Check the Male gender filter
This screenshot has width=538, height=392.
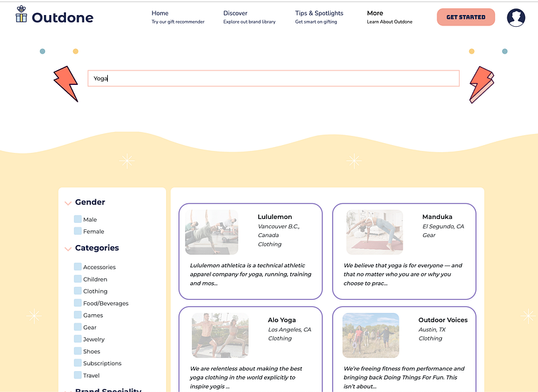(78, 219)
